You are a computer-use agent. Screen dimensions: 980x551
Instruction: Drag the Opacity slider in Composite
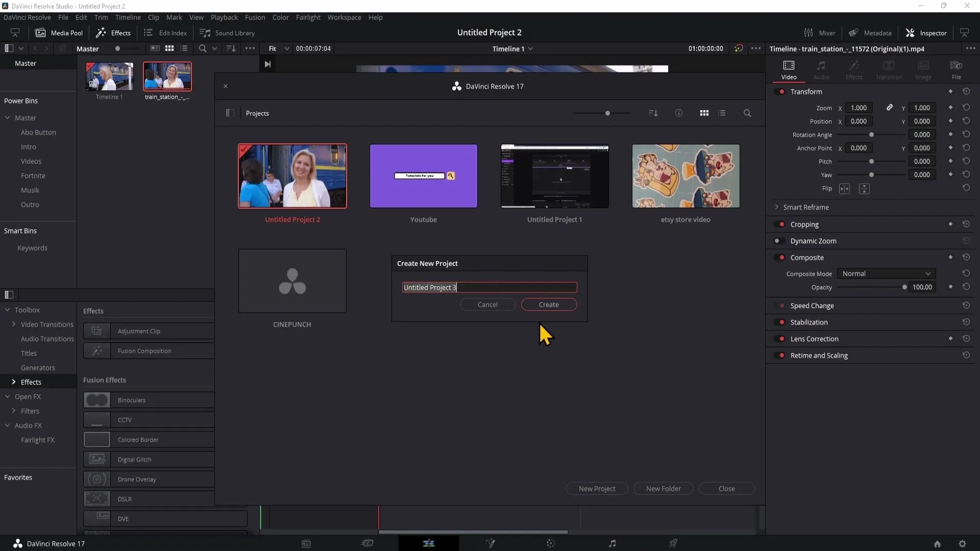(904, 287)
